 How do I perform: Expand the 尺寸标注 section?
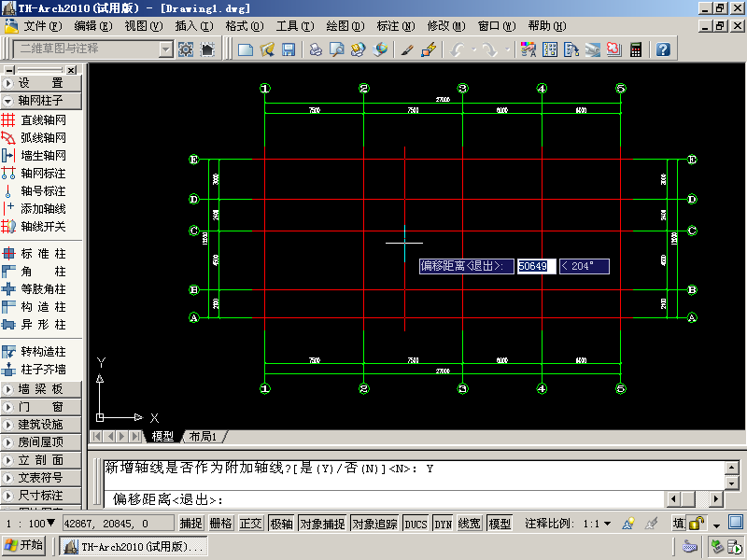click(41, 496)
